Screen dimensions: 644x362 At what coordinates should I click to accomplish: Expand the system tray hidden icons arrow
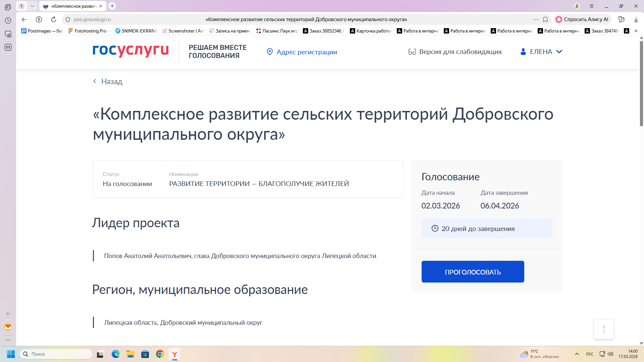coord(577,354)
